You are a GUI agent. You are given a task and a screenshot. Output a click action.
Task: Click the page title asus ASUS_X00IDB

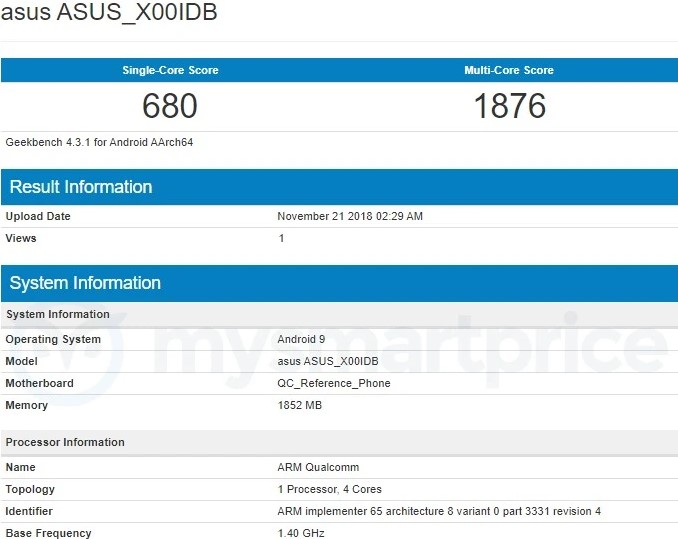109,12
